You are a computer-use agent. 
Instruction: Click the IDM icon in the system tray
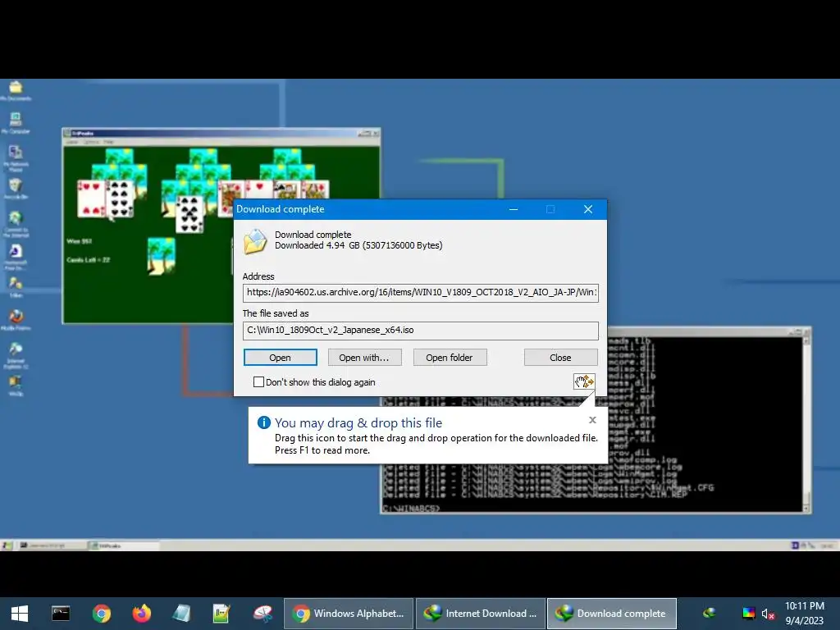(710, 614)
